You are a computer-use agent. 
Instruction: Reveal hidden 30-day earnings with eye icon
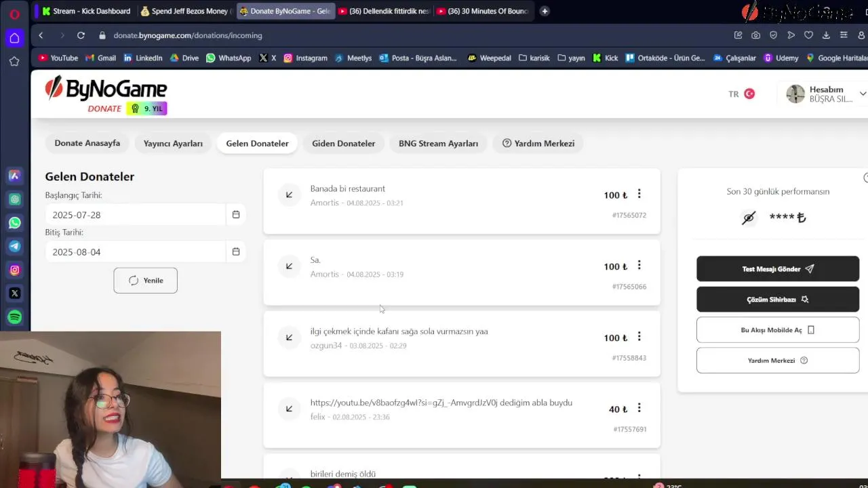[x=749, y=218]
